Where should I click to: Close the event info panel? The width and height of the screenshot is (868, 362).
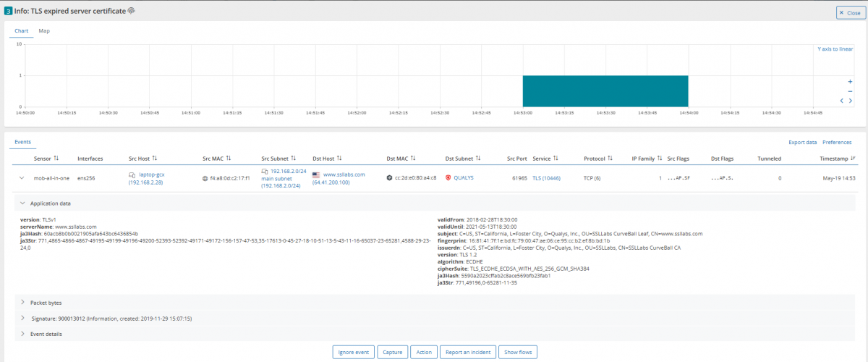850,13
